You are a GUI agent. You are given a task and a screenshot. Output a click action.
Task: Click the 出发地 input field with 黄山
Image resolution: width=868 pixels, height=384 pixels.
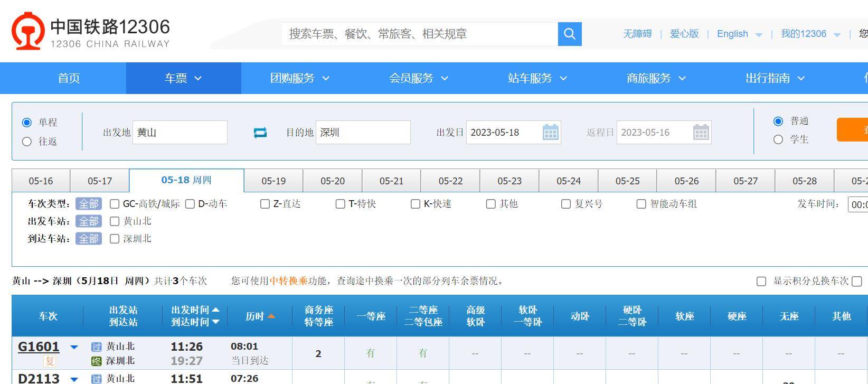[x=180, y=132]
